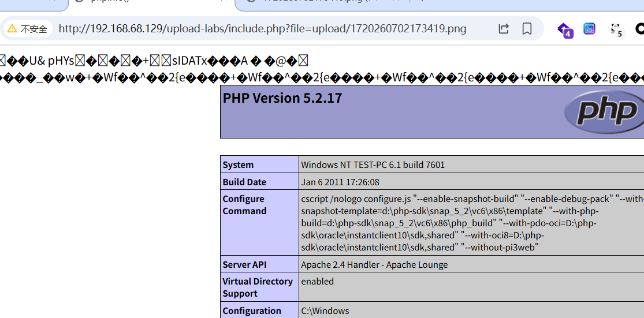The height and width of the screenshot is (318, 644).
Task: Open the panda extension with badge 5
Action: coord(616,29)
